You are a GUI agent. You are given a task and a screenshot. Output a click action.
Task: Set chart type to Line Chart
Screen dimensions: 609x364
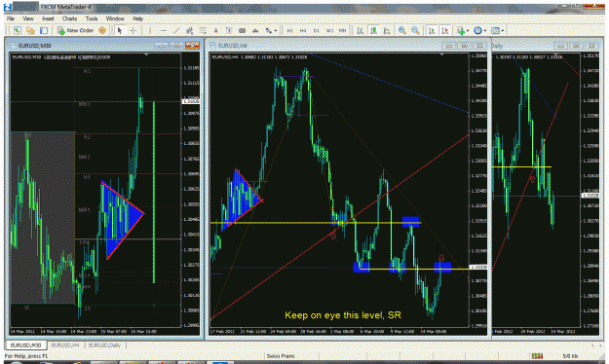pyautogui.click(x=387, y=30)
